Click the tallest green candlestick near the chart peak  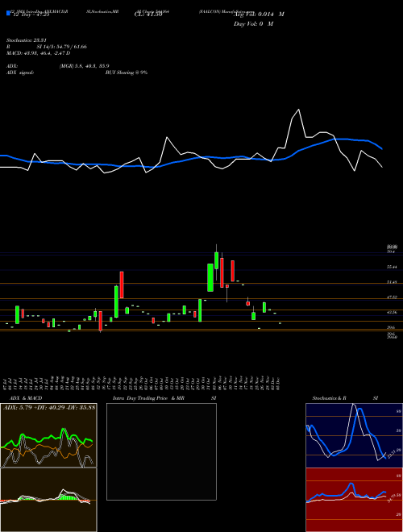point(210,277)
